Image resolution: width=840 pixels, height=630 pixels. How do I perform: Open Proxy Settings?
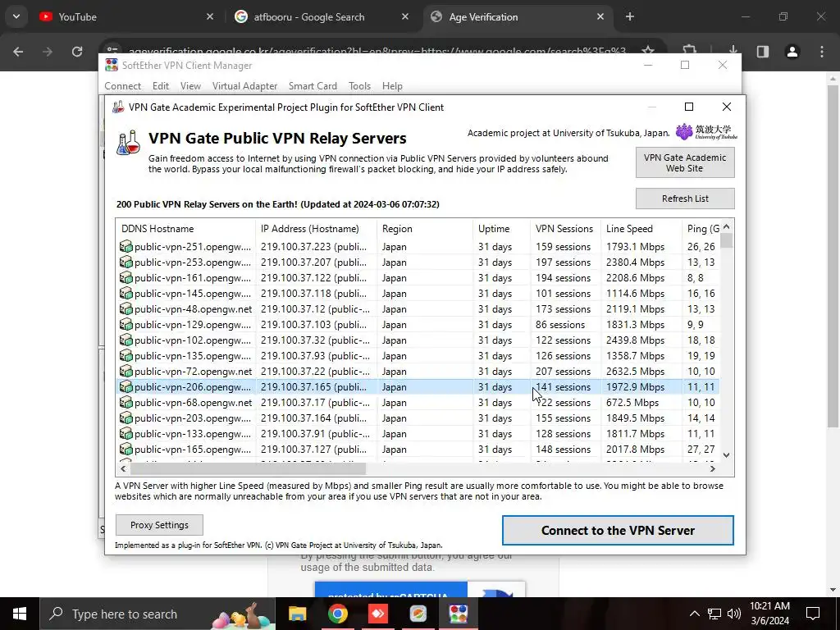[159, 525]
